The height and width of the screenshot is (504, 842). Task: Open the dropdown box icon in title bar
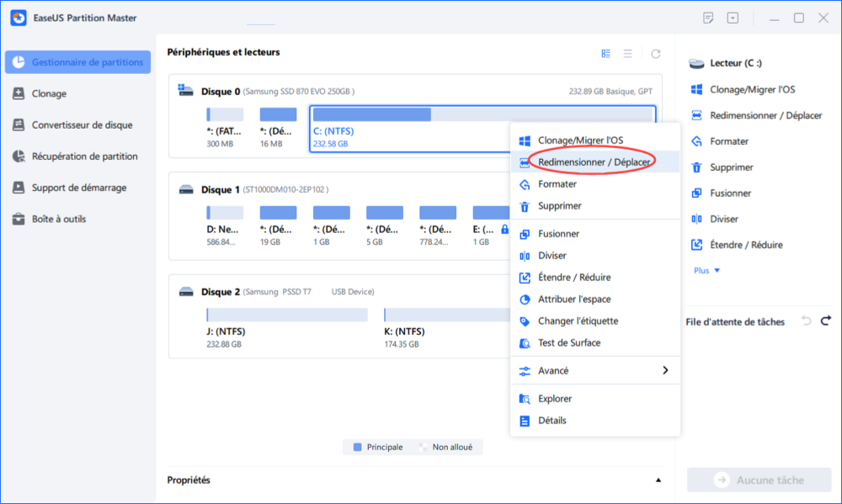[733, 18]
